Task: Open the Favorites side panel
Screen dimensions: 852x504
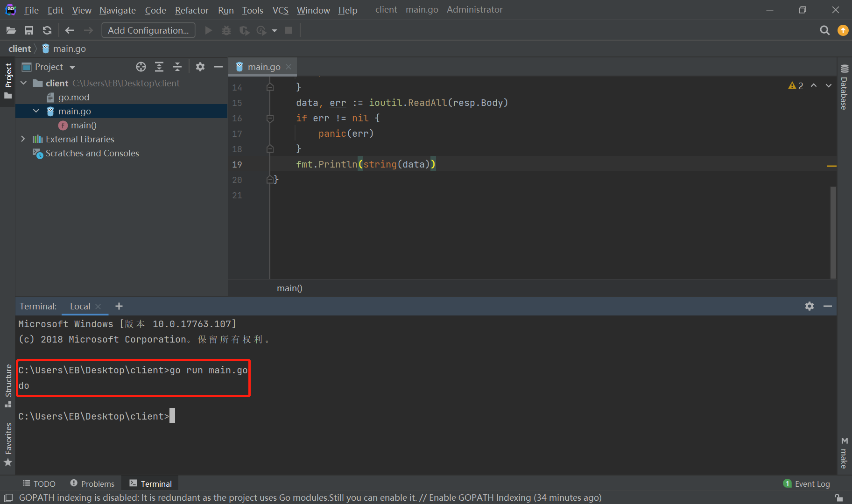Action: tap(8, 444)
